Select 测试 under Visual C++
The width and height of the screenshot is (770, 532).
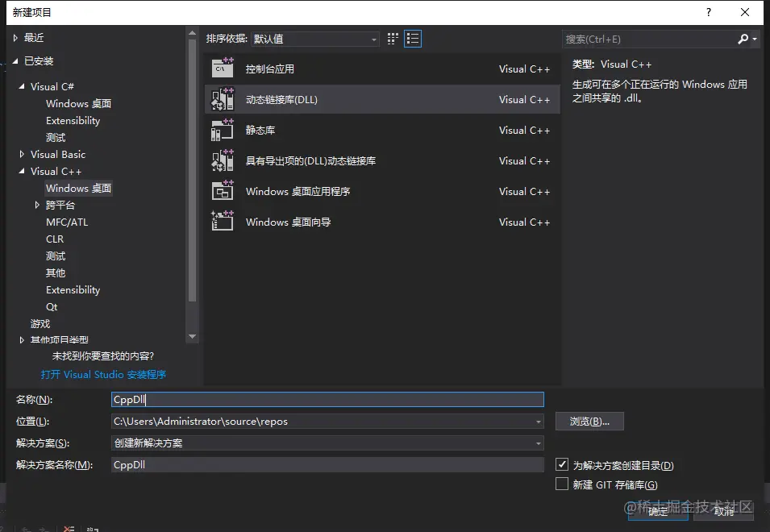(x=56, y=256)
